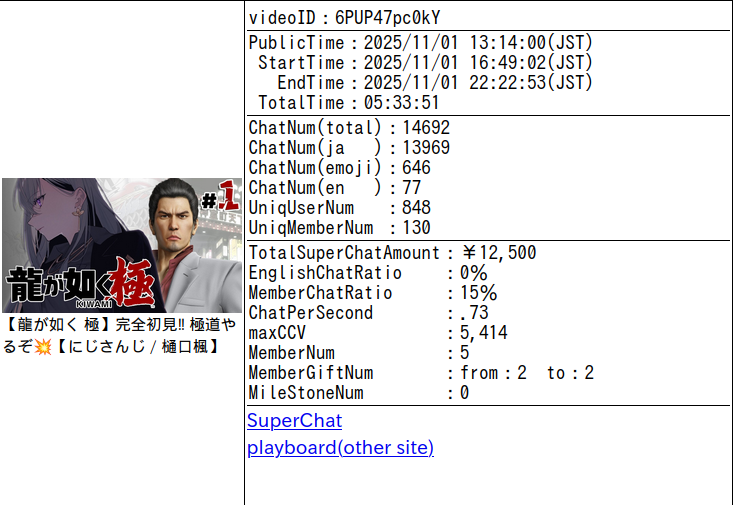Click the ChatNum(emoji) value 646
This screenshot has height=505, width=733.
416,168
